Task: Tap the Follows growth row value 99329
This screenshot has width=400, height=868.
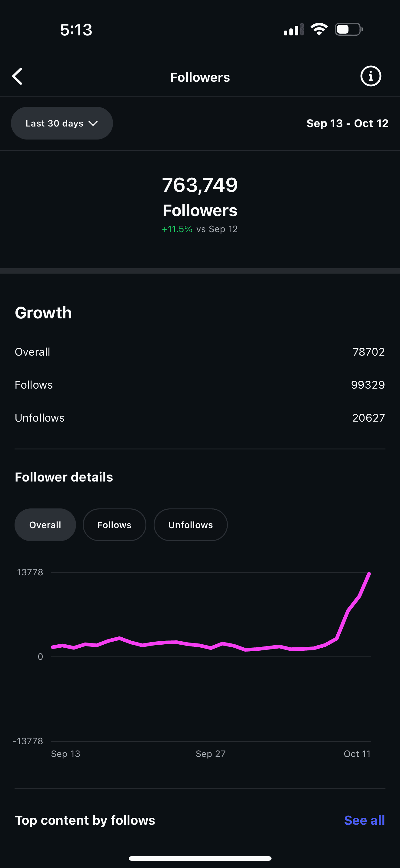Action: click(x=368, y=385)
